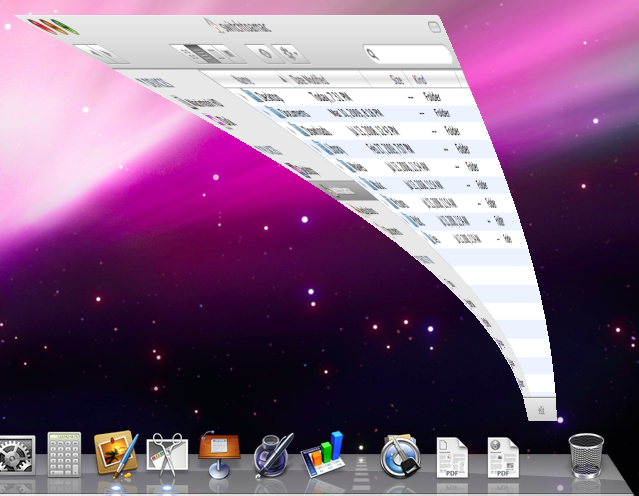The image size is (639, 496).
Task: Click the scissors icon in the Dock
Action: (x=168, y=457)
